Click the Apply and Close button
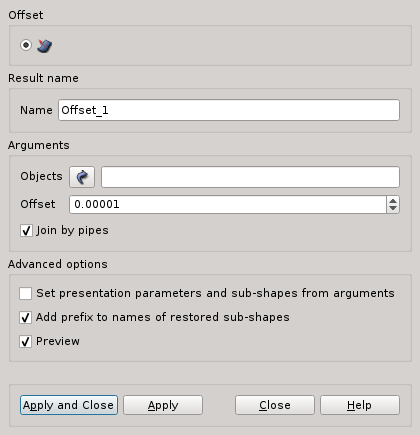Viewport: 420px width, 435px height. tap(69, 405)
